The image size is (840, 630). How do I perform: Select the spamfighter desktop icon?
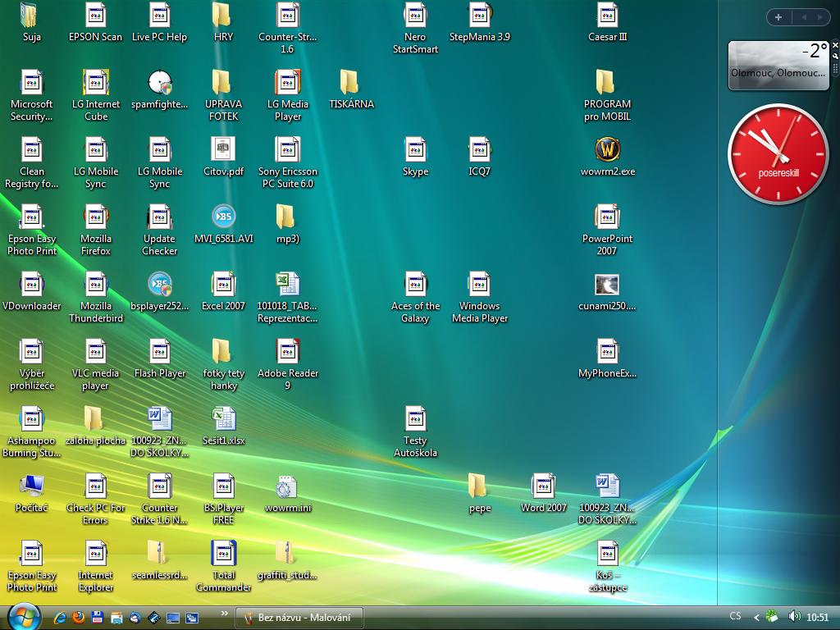tap(160, 84)
